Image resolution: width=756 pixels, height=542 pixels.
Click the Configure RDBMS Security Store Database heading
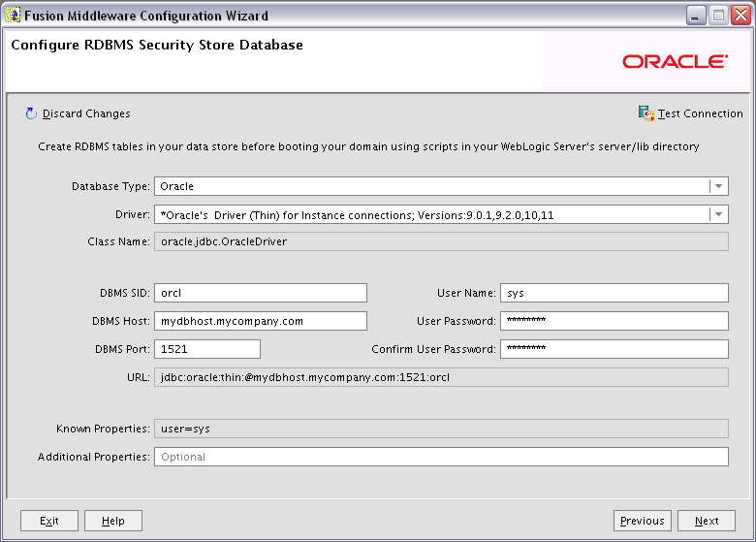tap(157, 45)
